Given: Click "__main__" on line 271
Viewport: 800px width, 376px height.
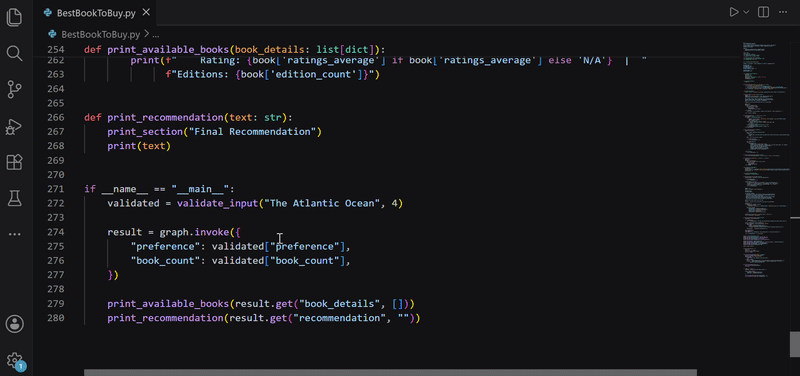Looking at the screenshot, I should point(200,189).
